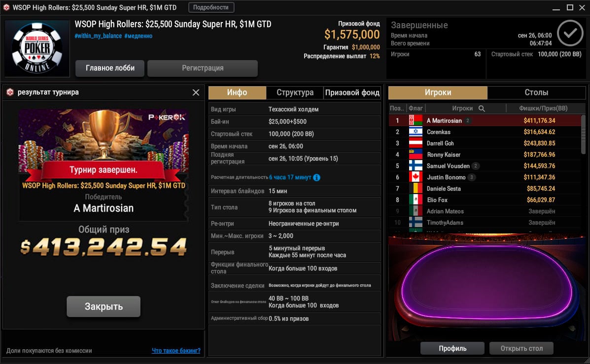The height and width of the screenshot is (364, 590).
Task: Open the Что такое бакинг? link
Action: 176,351
